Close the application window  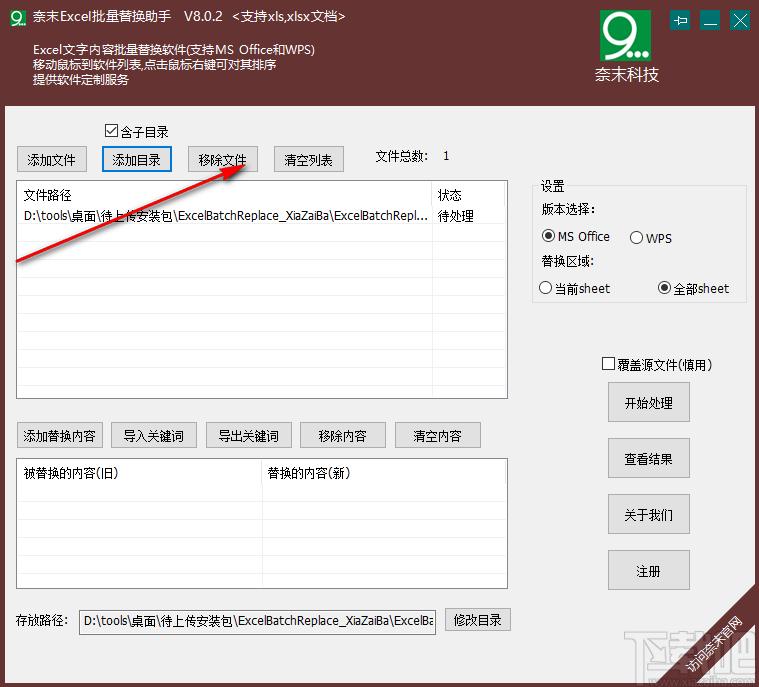pos(740,20)
